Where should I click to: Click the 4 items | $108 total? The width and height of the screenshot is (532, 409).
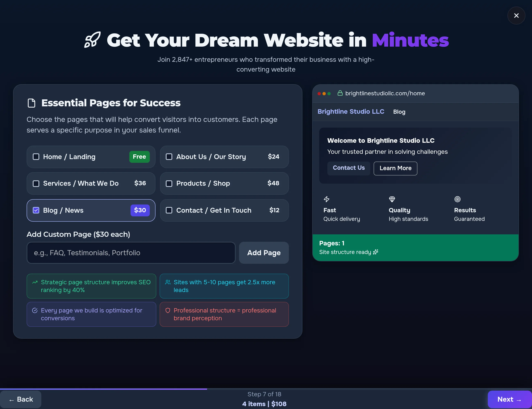[264, 404]
